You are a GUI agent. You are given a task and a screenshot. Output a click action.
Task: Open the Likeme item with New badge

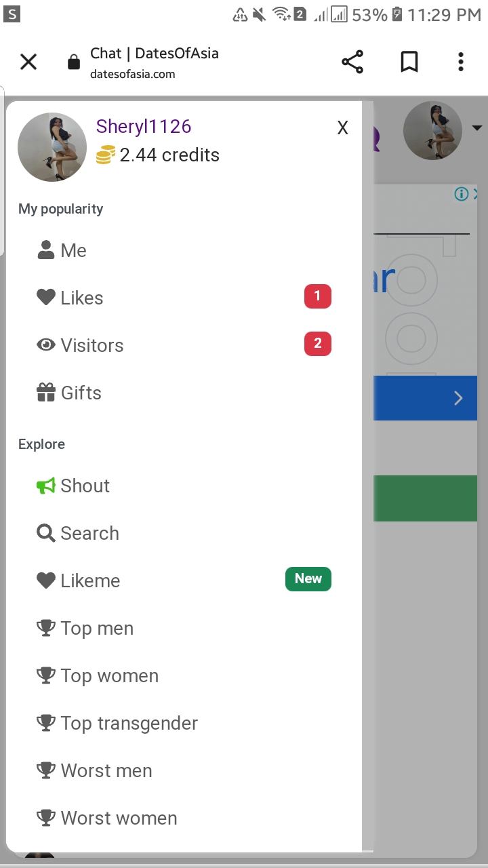coord(90,580)
